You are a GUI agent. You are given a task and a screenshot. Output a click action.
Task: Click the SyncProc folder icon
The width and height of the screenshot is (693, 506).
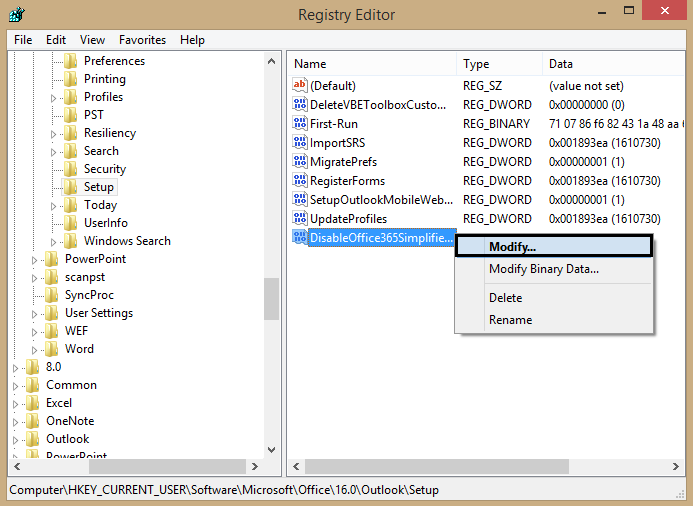click(52, 295)
